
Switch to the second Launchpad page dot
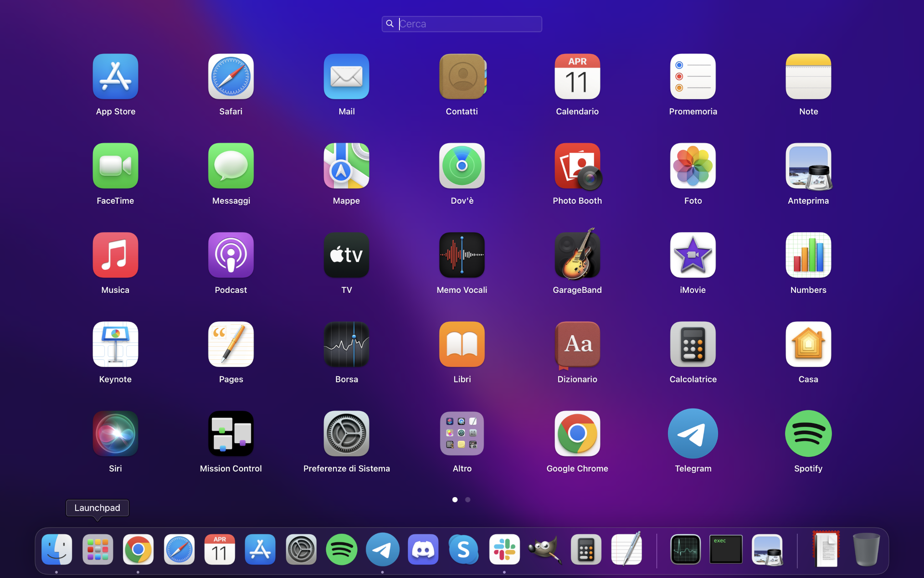468,499
